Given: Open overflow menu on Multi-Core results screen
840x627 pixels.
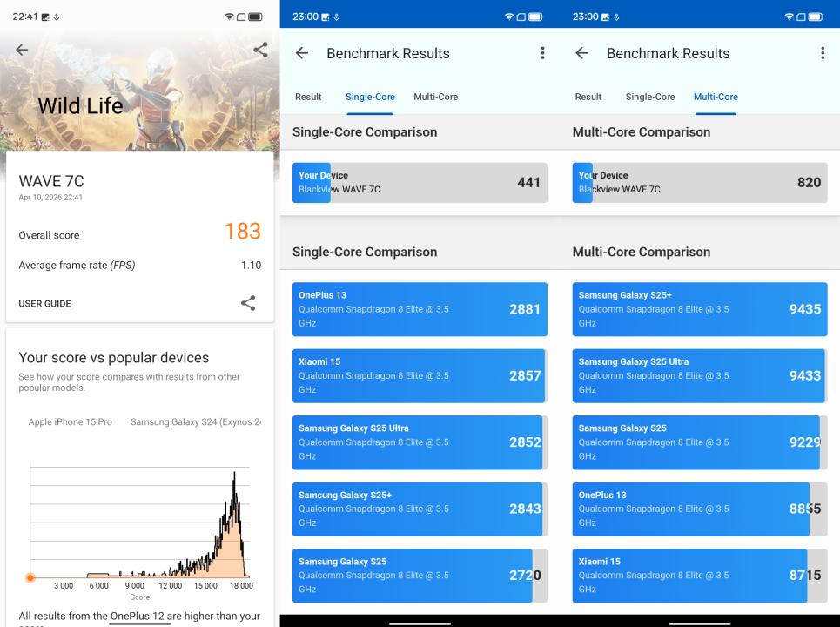Looking at the screenshot, I should click(823, 53).
